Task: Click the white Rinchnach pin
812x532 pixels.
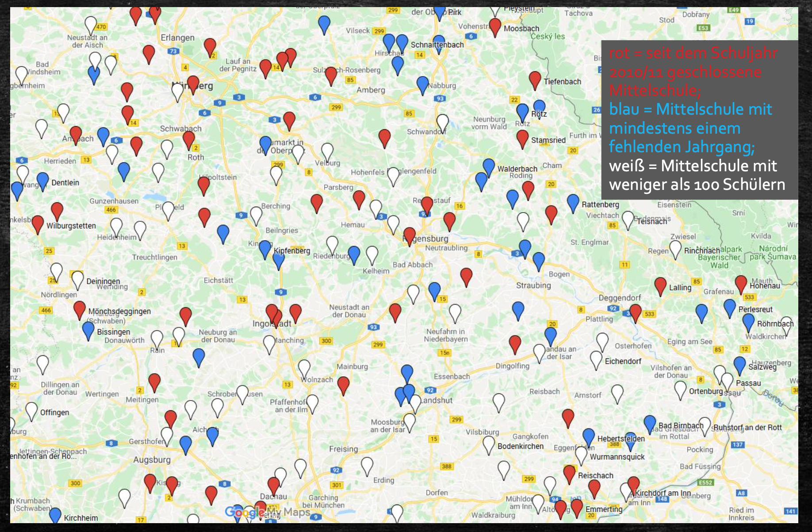Action: [675, 250]
